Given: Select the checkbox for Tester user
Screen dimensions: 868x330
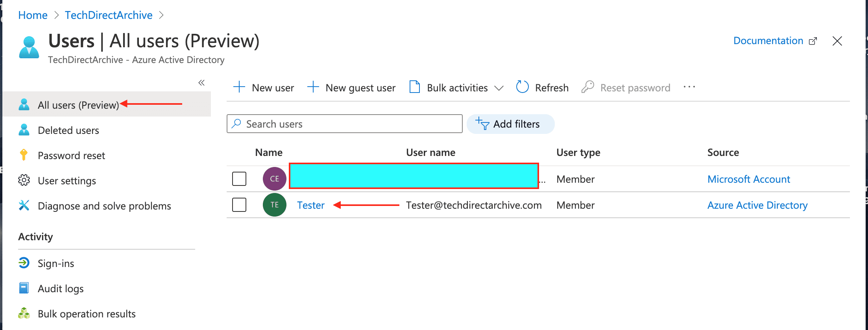Looking at the screenshot, I should coord(239,205).
